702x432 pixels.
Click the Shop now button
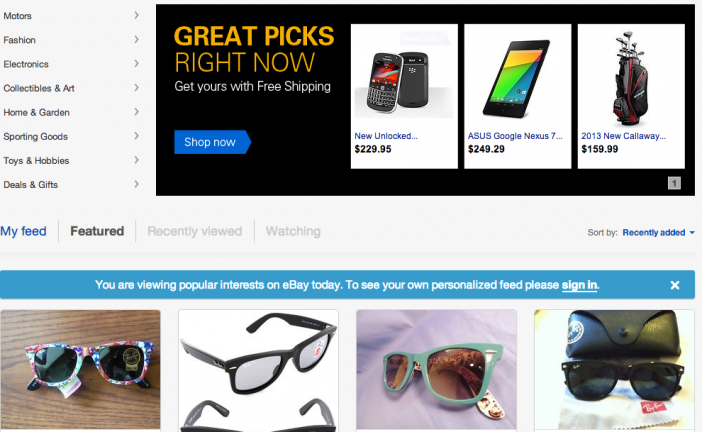tap(212, 142)
